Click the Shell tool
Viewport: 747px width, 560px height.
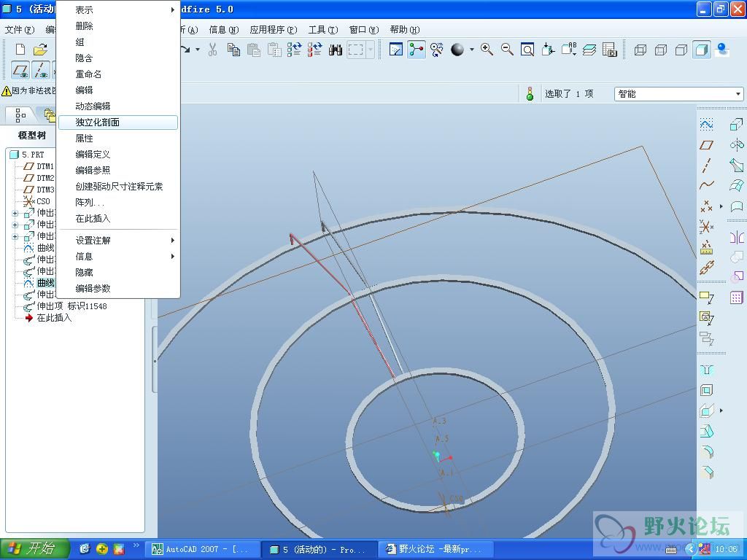coord(706,391)
